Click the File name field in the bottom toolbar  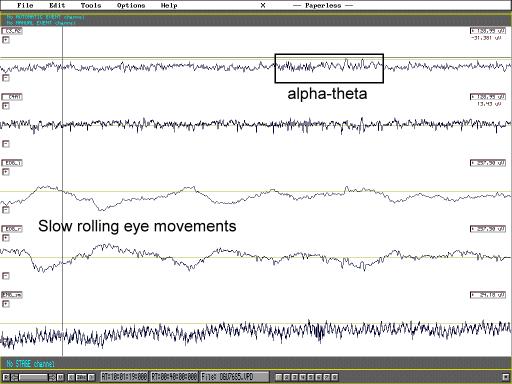point(234,377)
